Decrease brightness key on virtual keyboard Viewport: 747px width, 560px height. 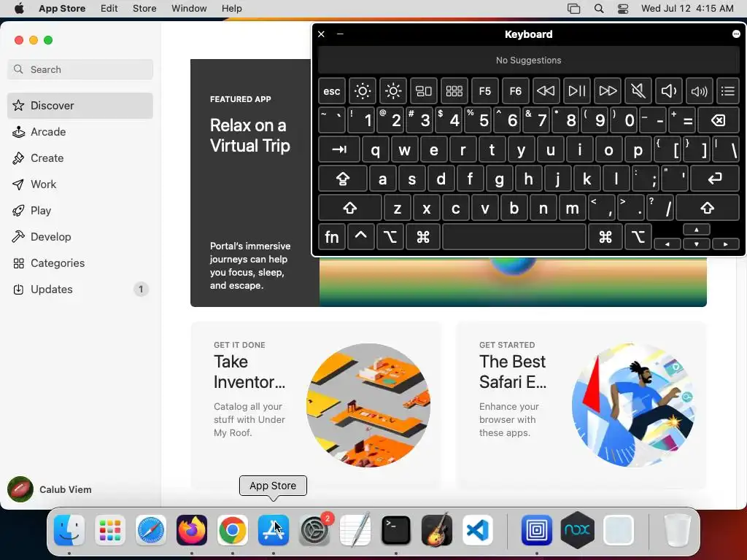pos(362,91)
